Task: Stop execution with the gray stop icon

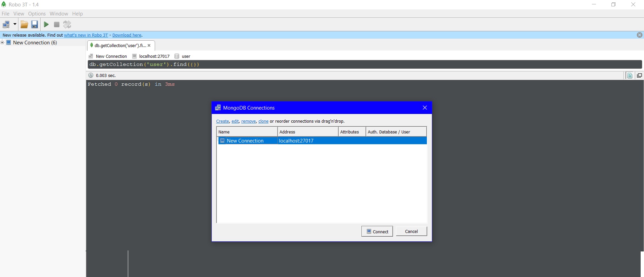Action: (57, 25)
